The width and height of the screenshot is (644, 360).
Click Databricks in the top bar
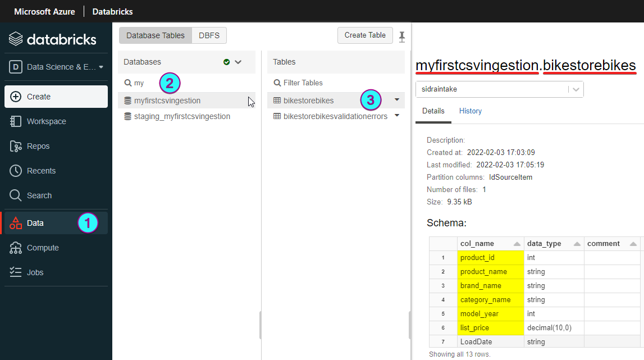(112, 11)
